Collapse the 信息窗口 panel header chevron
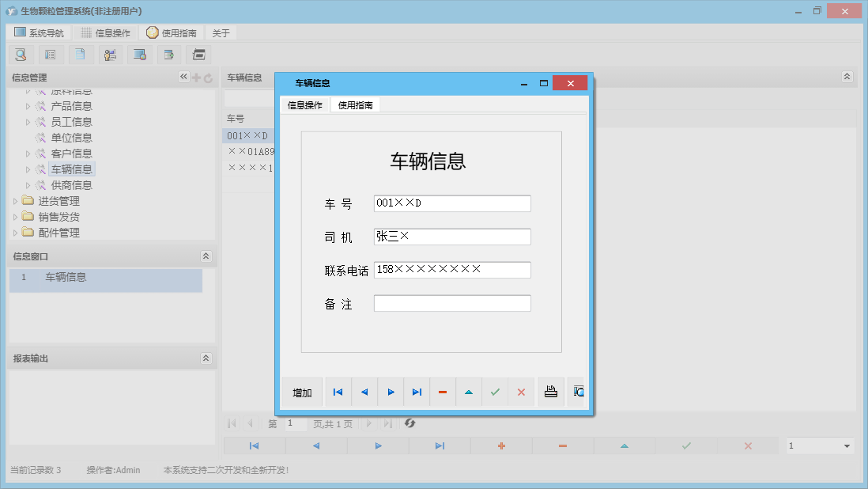 tap(206, 256)
